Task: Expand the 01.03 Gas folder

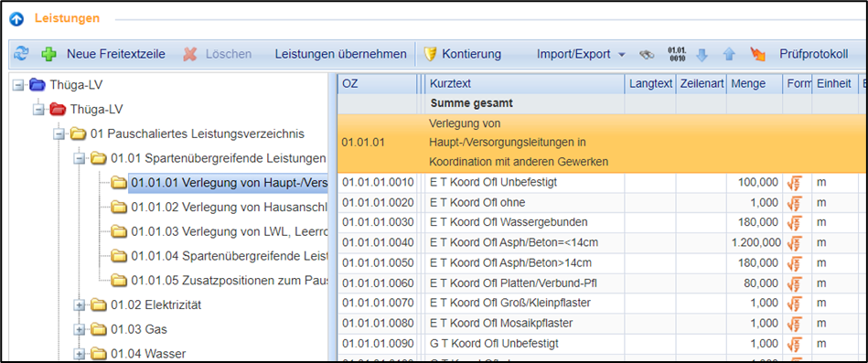Action: pos(80,329)
